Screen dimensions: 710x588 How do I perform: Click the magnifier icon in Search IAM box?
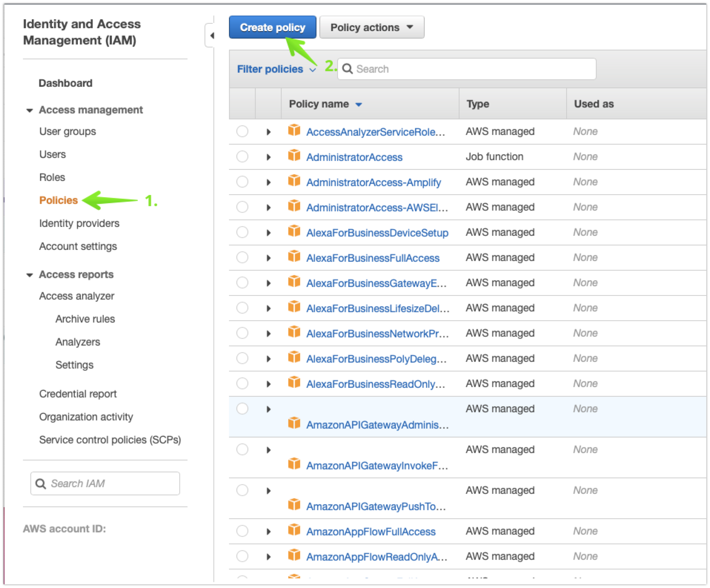tap(40, 483)
